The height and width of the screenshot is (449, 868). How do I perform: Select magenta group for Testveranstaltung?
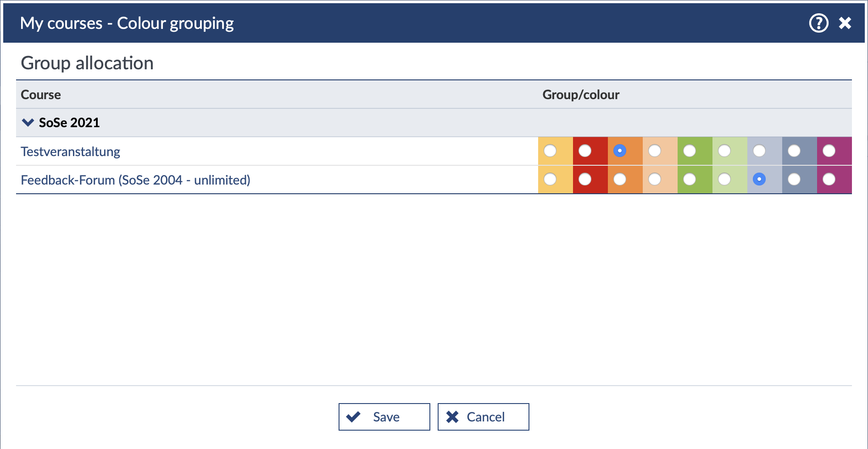pyautogui.click(x=829, y=151)
